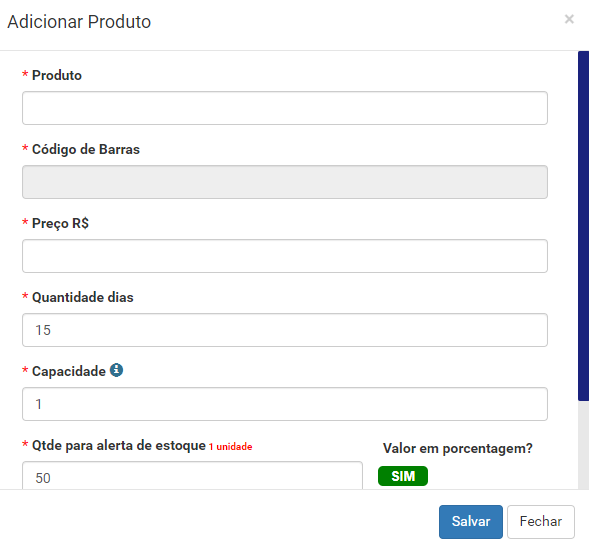The image size is (589, 547).
Task: Close the Adicionar Produto dialog with X
Action: pyautogui.click(x=569, y=19)
